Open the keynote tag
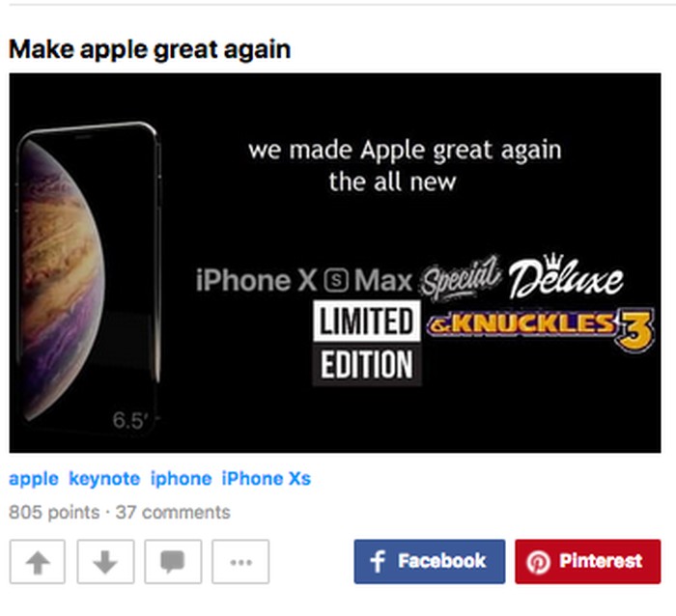The height and width of the screenshot is (616, 676). pyautogui.click(x=104, y=479)
